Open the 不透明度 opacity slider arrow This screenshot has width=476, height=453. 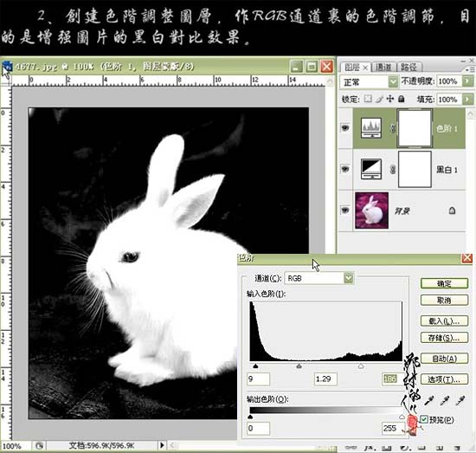tap(467, 81)
